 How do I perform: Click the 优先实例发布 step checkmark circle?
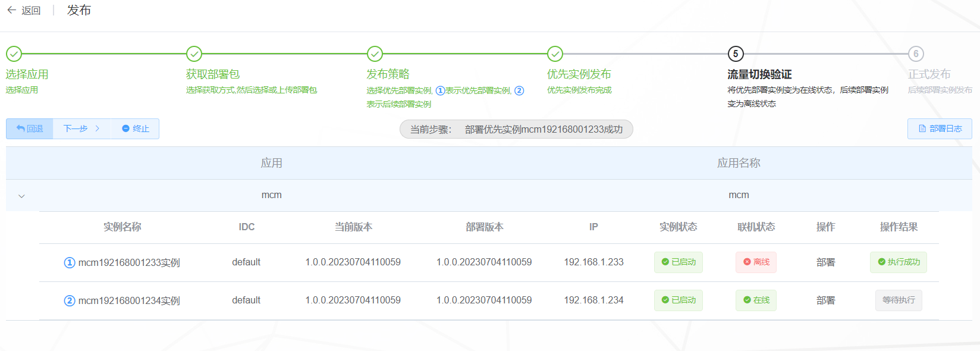(x=555, y=54)
